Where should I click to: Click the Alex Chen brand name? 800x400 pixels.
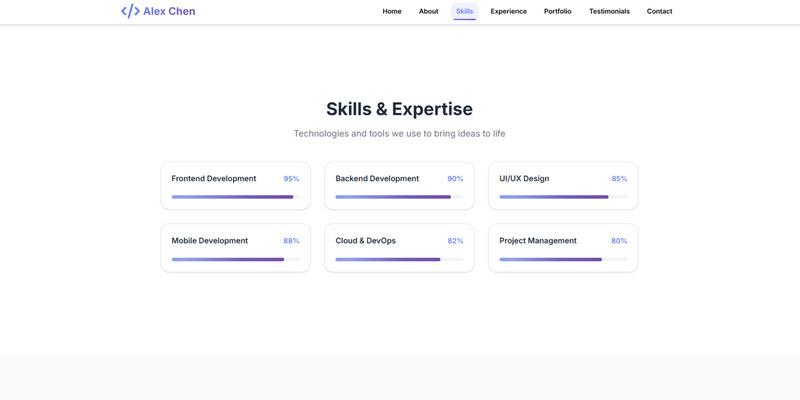coord(169,11)
